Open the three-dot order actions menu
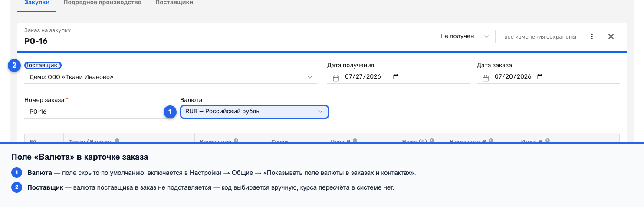644x207 pixels. 592,37
